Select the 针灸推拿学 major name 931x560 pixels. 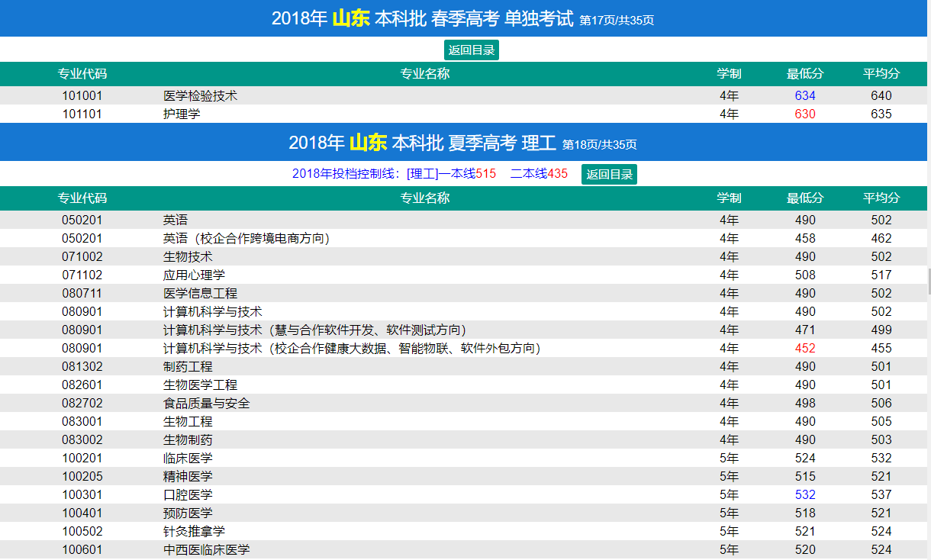pos(194,532)
